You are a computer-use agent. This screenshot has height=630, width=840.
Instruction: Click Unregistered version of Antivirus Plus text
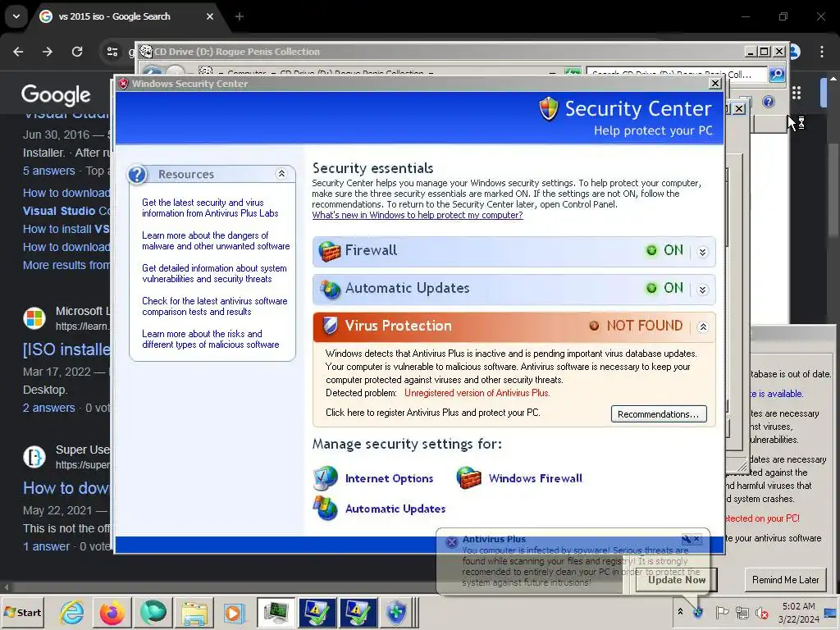[x=477, y=393]
